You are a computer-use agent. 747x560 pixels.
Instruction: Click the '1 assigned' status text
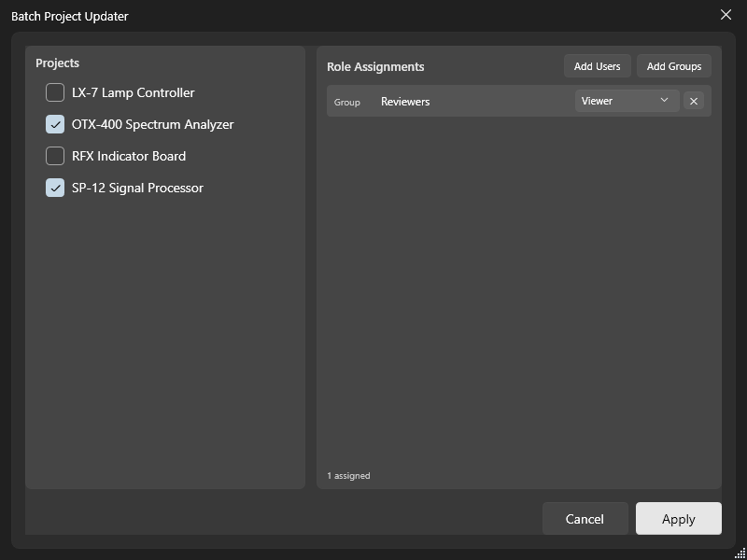click(x=348, y=476)
